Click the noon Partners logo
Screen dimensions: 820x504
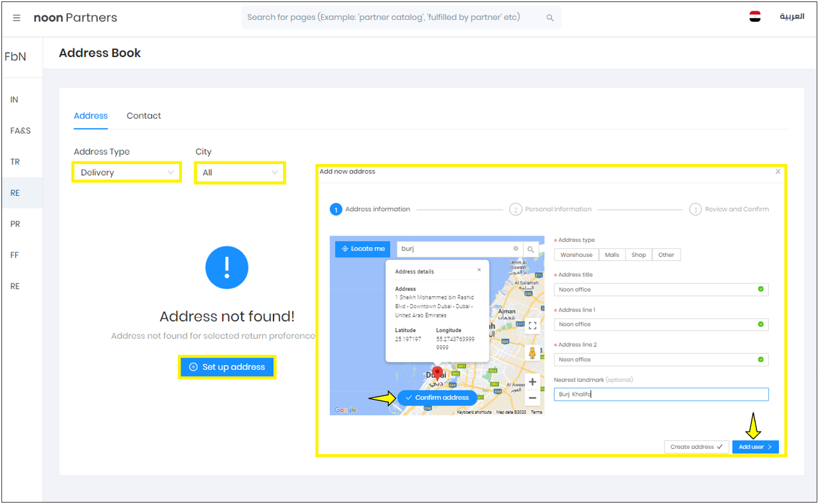click(x=75, y=18)
